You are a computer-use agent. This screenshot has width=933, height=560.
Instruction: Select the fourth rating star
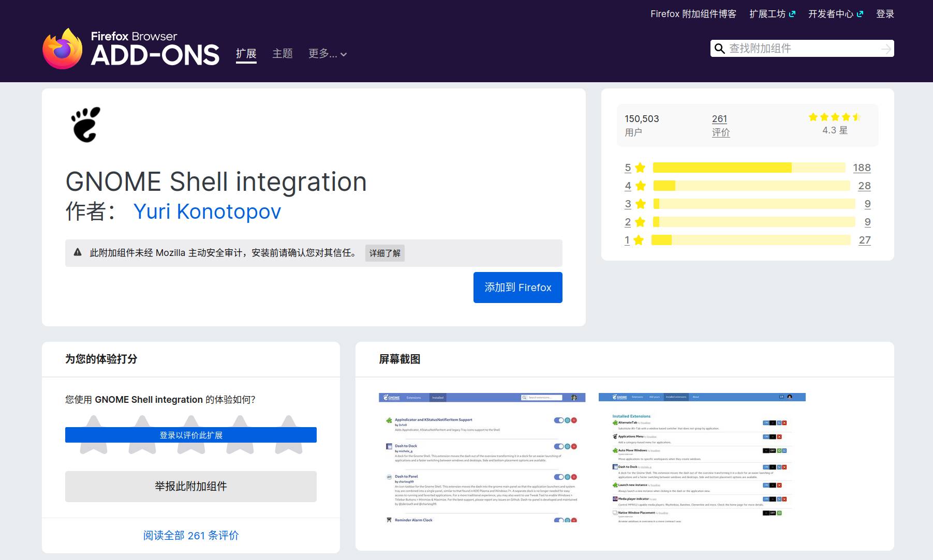[240, 434]
